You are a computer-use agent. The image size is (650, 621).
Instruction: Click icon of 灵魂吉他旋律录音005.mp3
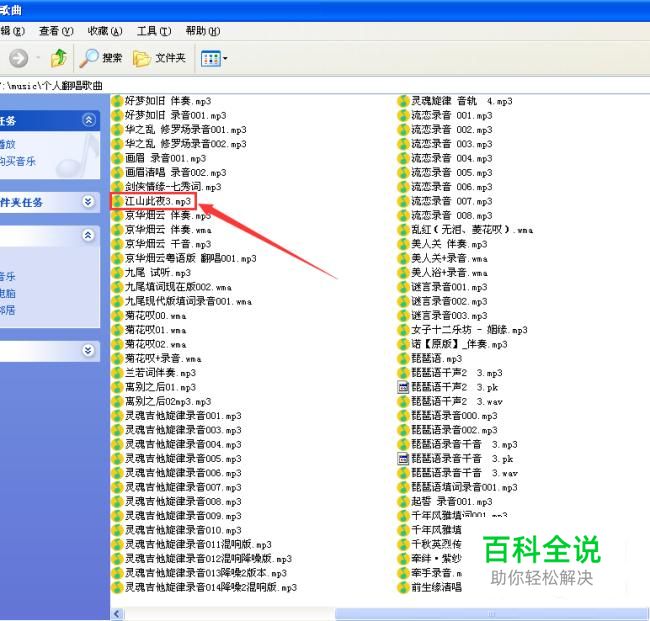point(118,458)
